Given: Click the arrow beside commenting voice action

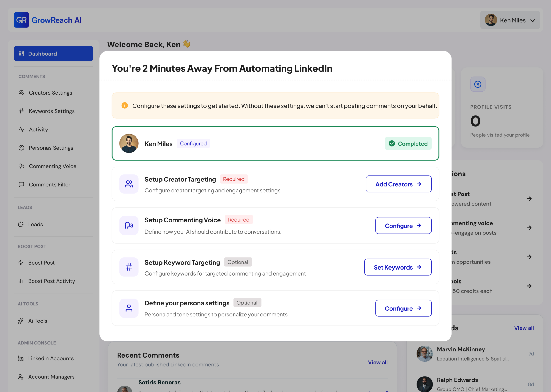Looking at the screenshot, I should point(529,228).
